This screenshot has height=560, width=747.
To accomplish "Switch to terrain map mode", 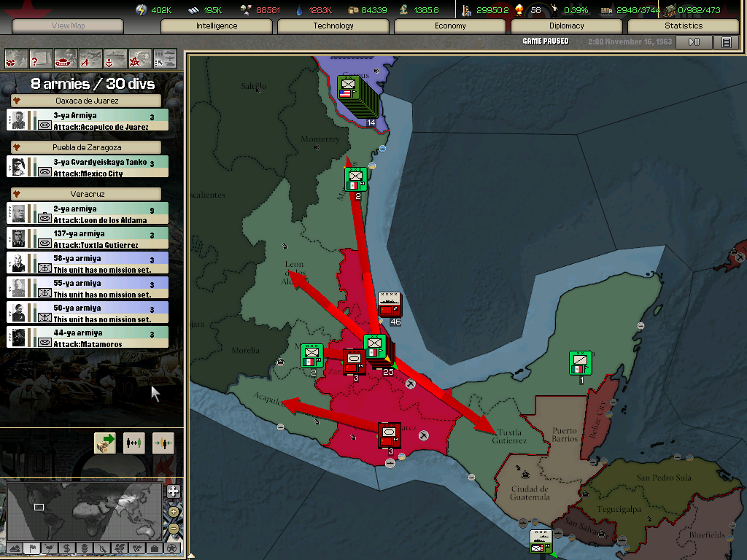I will point(14,548).
